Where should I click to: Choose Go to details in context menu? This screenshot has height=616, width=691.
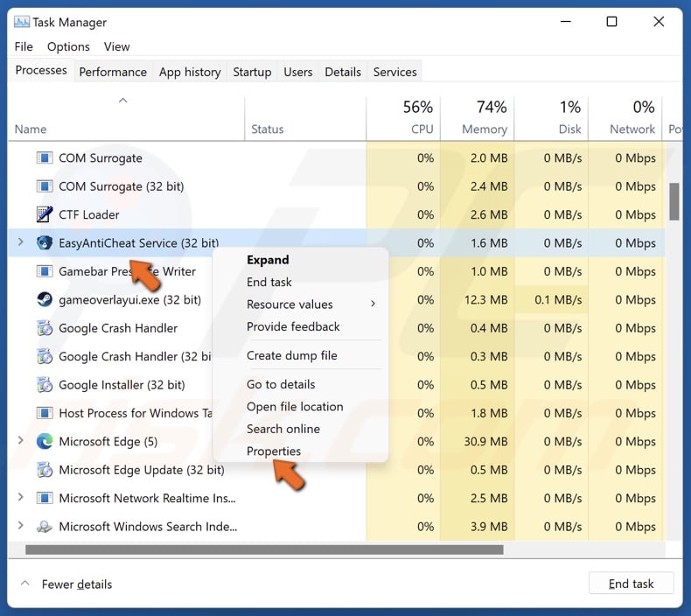point(301,384)
